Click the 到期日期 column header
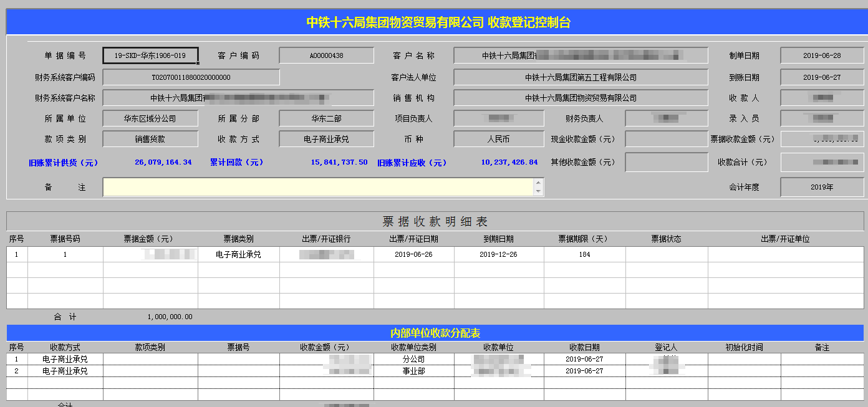 pos(499,239)
